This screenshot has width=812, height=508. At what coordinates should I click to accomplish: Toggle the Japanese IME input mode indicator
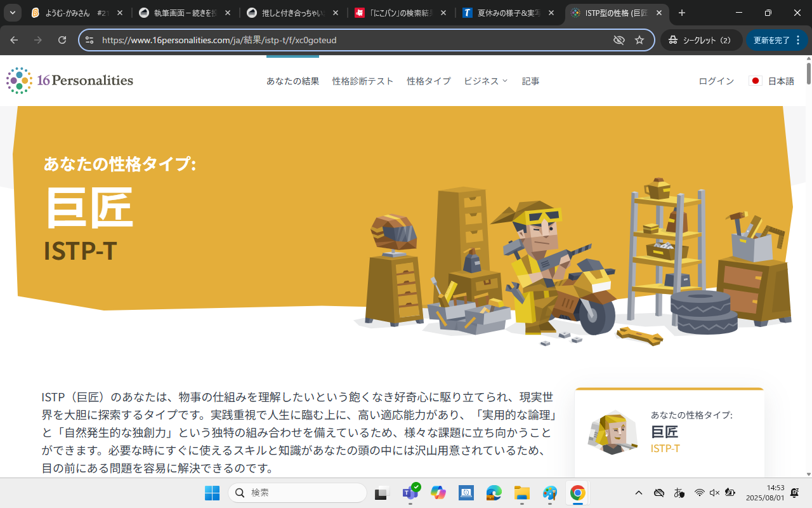click(x=679, y=493)
